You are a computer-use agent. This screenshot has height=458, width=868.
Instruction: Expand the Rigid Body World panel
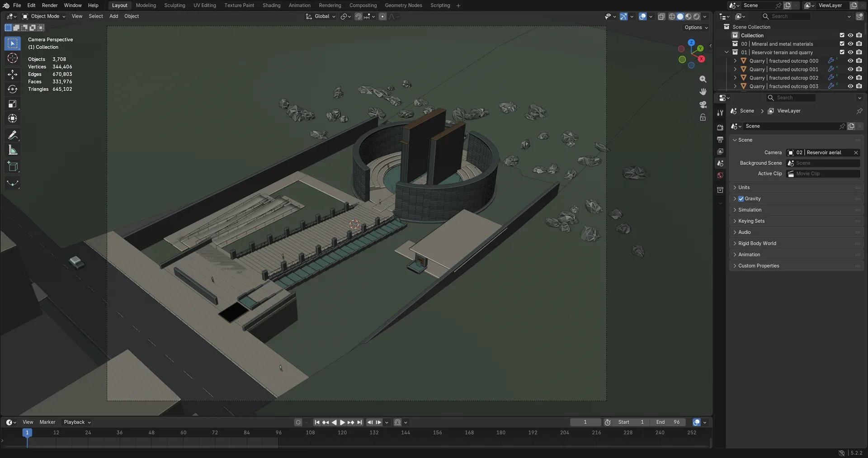pos(796,244)
